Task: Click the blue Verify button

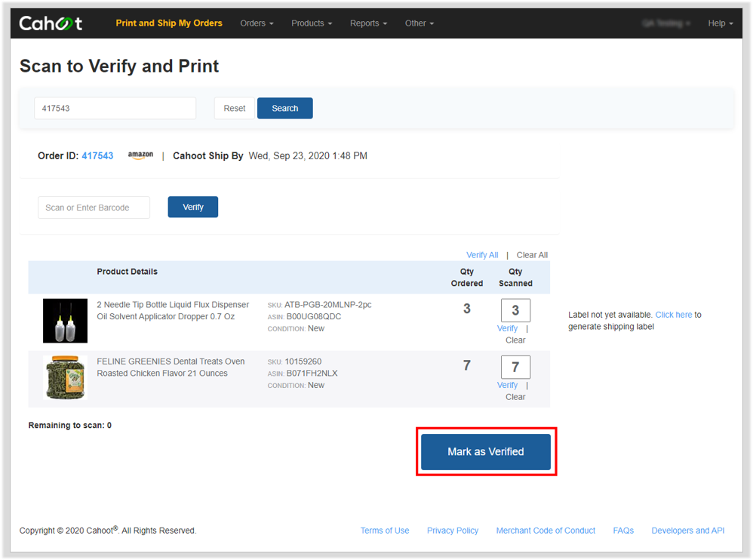Action: tap(193, 207)
